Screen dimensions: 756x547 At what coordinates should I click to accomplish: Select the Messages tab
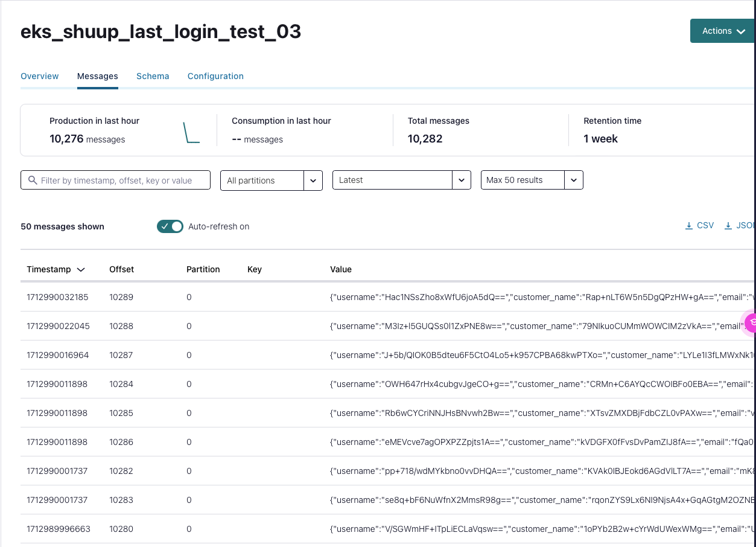pos(98,76)
